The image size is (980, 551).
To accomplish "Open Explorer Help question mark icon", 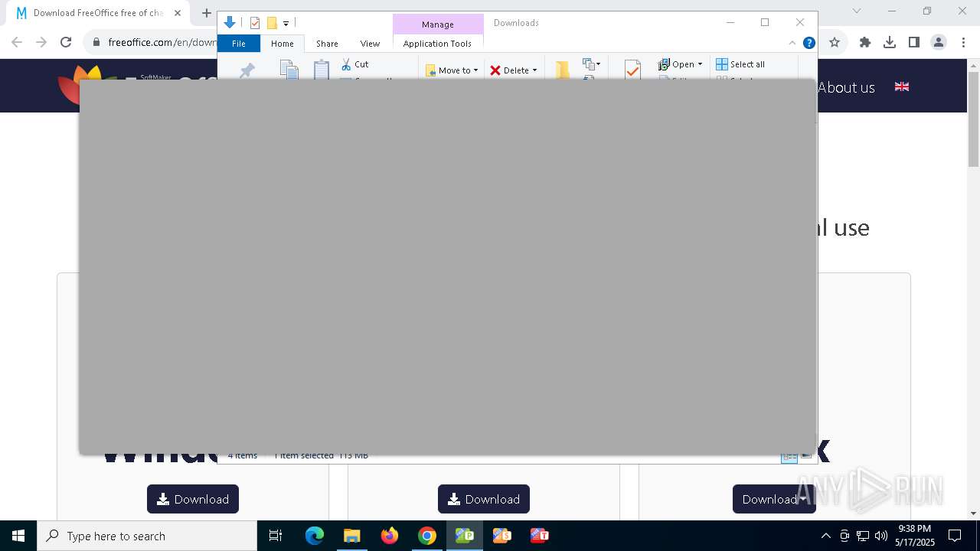I will click(x=808, y=43).
